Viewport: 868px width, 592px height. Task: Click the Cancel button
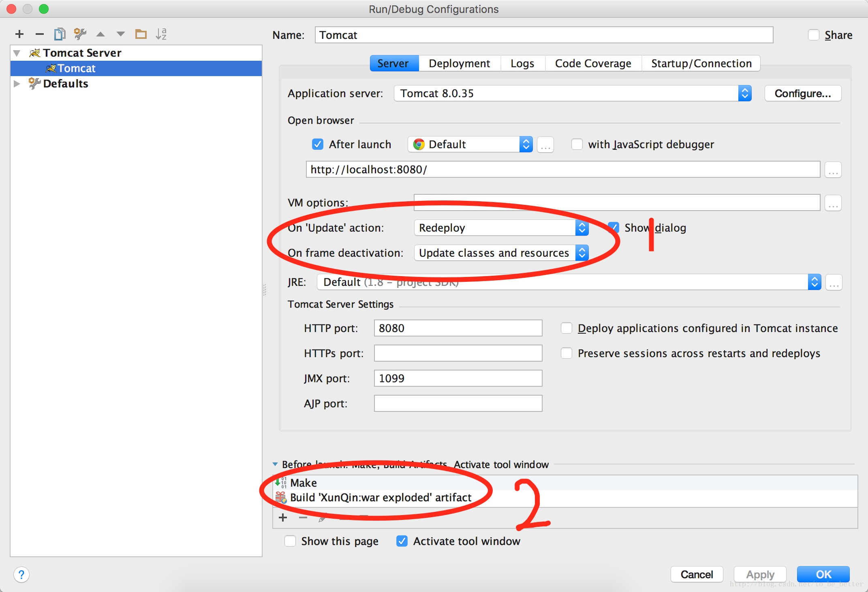click(x=697, y=575)
